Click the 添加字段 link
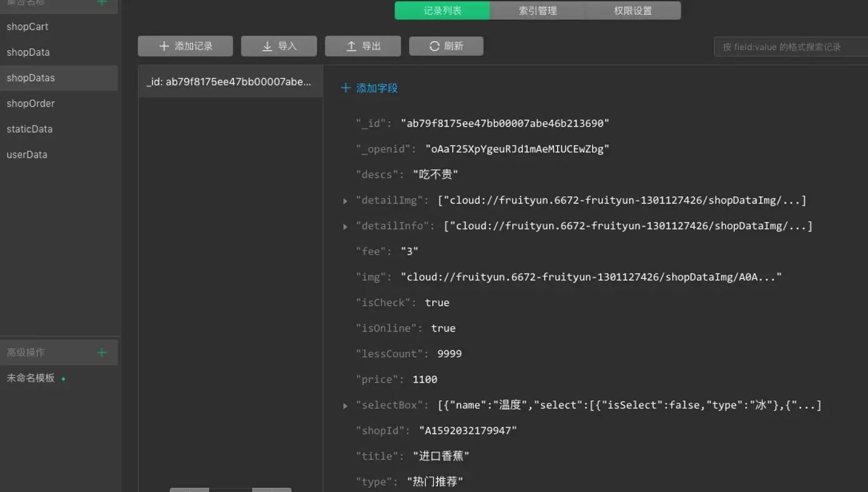 pos(370,88)
